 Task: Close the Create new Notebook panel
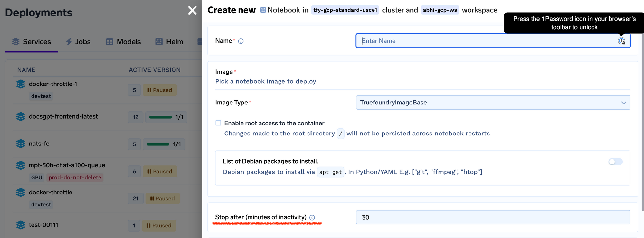coord(192,11)
